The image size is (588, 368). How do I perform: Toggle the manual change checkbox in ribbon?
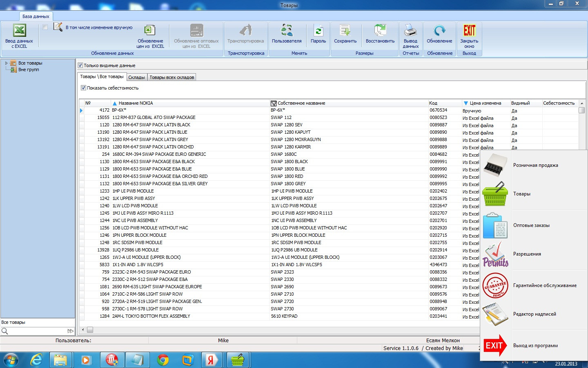pos(45,27)
